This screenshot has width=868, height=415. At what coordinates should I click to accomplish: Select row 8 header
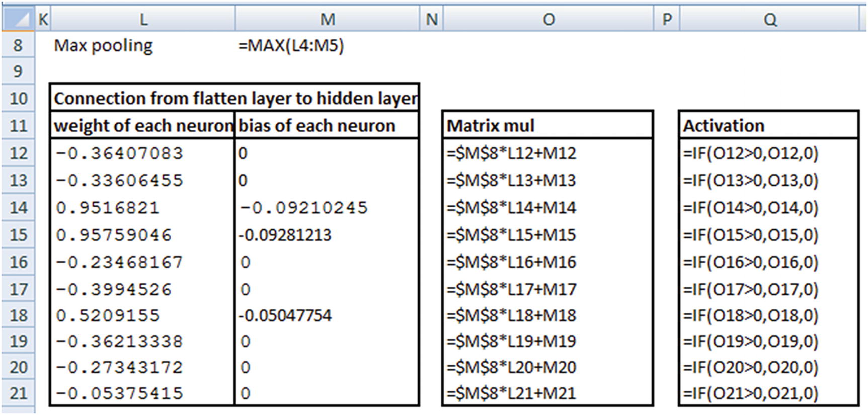[x=18, y=45]
